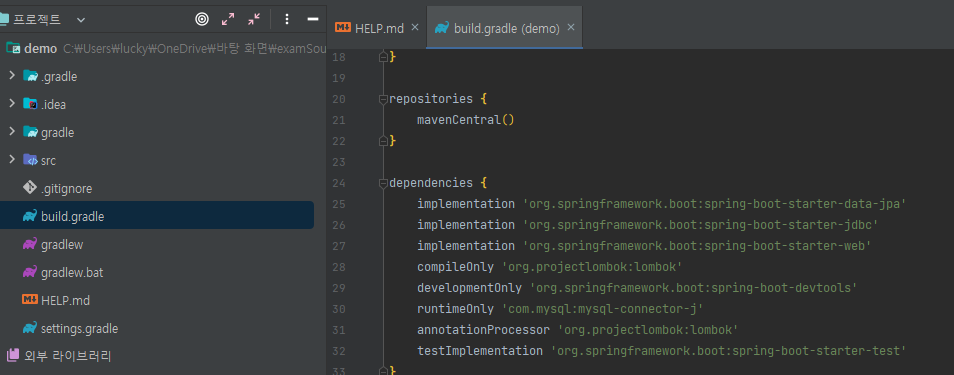
Task: Click the dependencies keyword
Action: click(431, 183)
